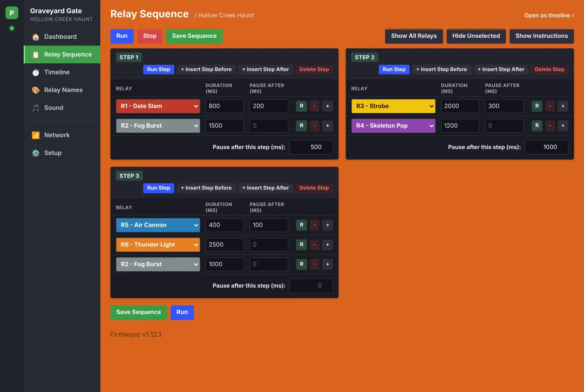Click the bottom green Save Sequence button
Viewport: 584px width, 392px height.
[139, 313]
